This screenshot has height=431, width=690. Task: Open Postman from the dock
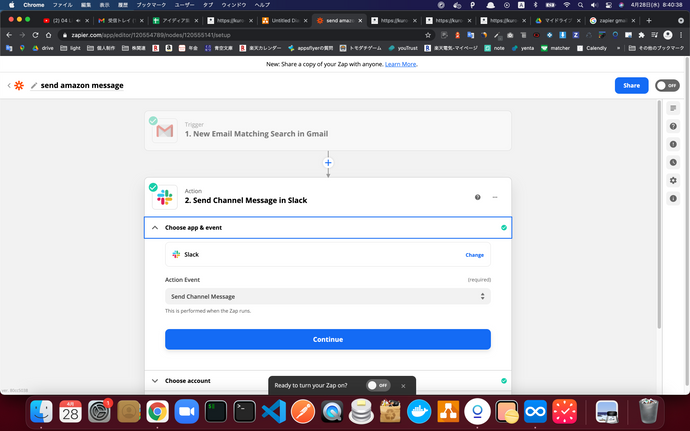pyautogui.click(x=303, y=412)
